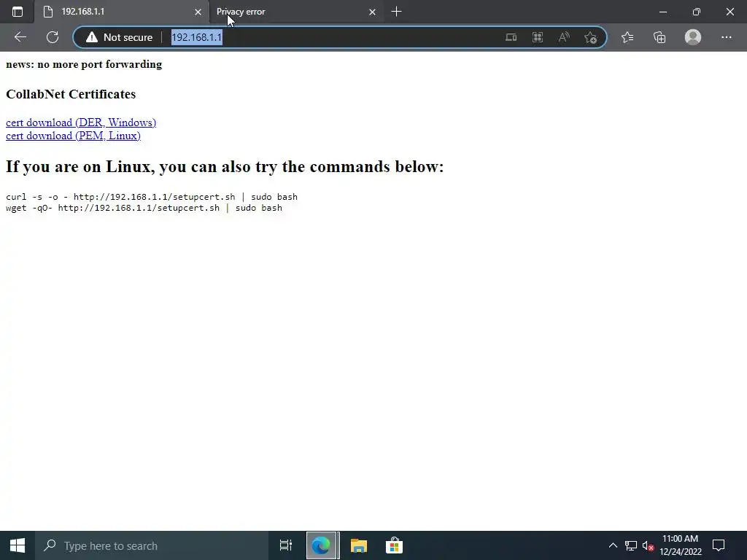The image size is (747, 560).
Task: Close the Privacy error tab
Action: (x=372, y=12)
